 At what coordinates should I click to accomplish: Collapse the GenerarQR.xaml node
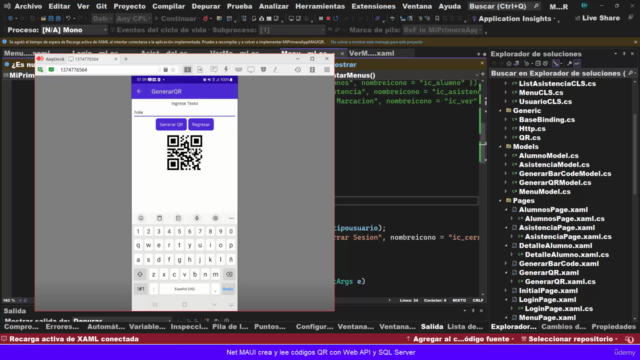click(506, 273)
